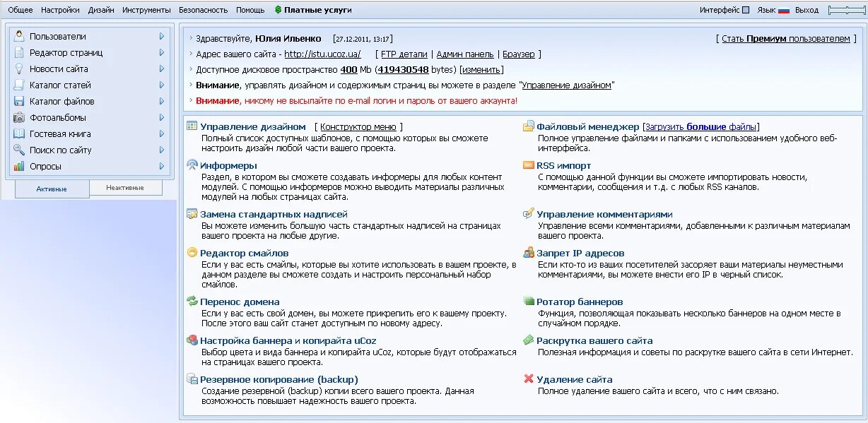Image resolution: width=868 pixels, height=423 pixels.
Task: Open the Инструменты menu
Action: 146,10
